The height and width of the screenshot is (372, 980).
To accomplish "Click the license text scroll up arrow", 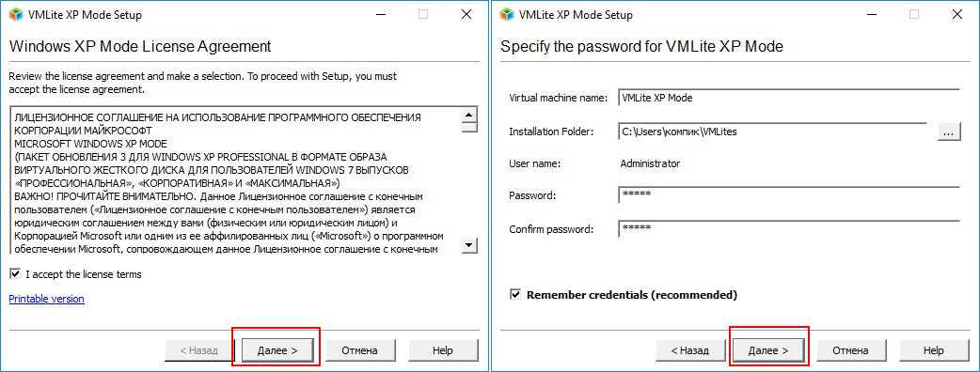I will pyautogui.click(x=468, y=116).
